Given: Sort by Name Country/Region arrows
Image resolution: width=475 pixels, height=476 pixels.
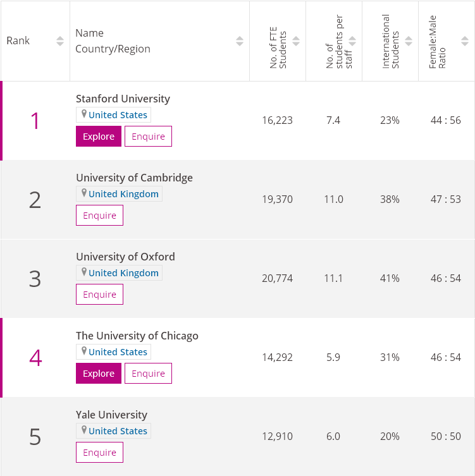Looking at the screenshot, I should tap(240, 41).
